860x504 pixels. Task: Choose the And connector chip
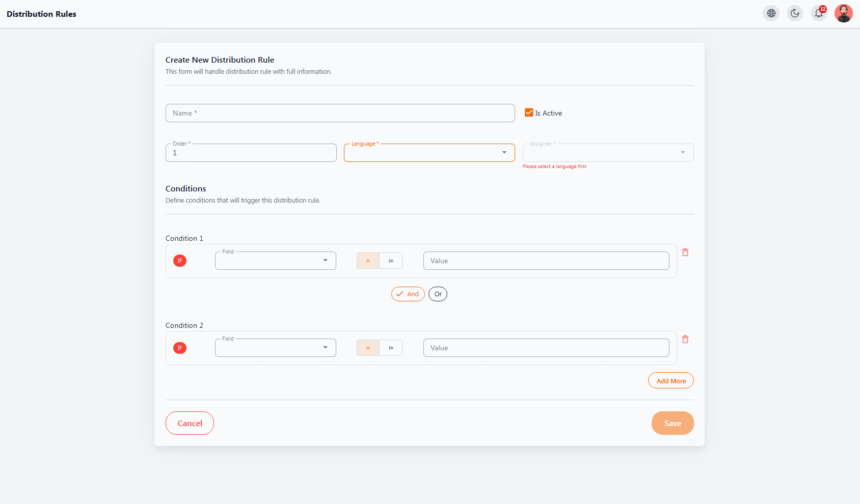click(408, 294)
